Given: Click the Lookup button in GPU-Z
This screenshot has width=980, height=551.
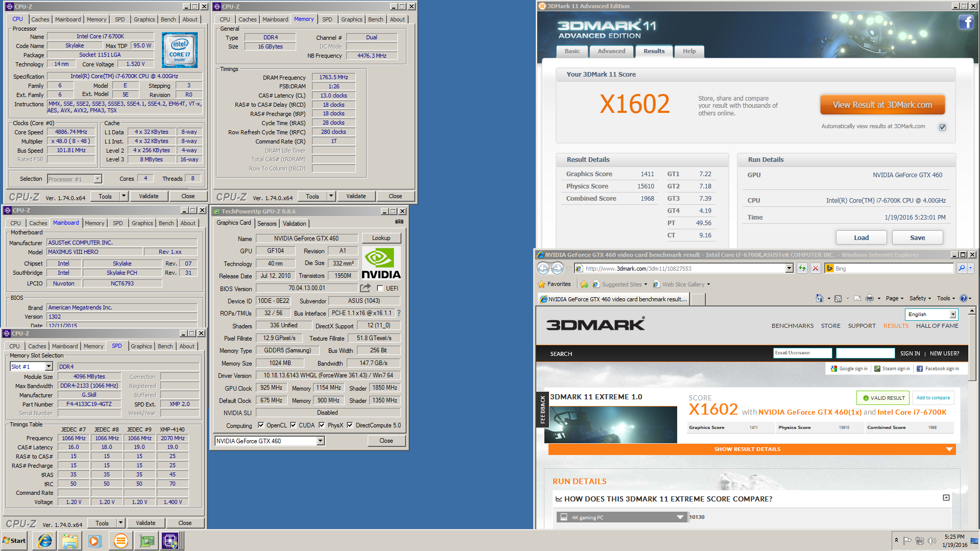Looking at the screenshot, I should tap(381, 238).
